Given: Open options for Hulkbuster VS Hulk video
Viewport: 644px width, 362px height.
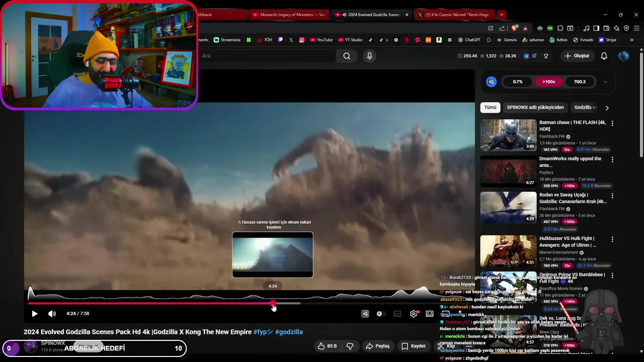Looking at the screenshot, I should click(612, 239).
